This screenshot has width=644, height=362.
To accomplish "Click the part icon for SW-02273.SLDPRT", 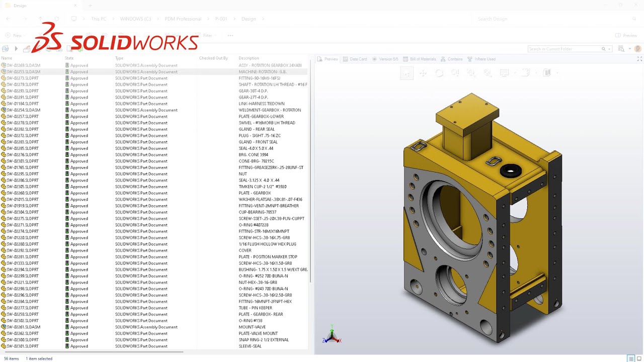I will 4,78.
